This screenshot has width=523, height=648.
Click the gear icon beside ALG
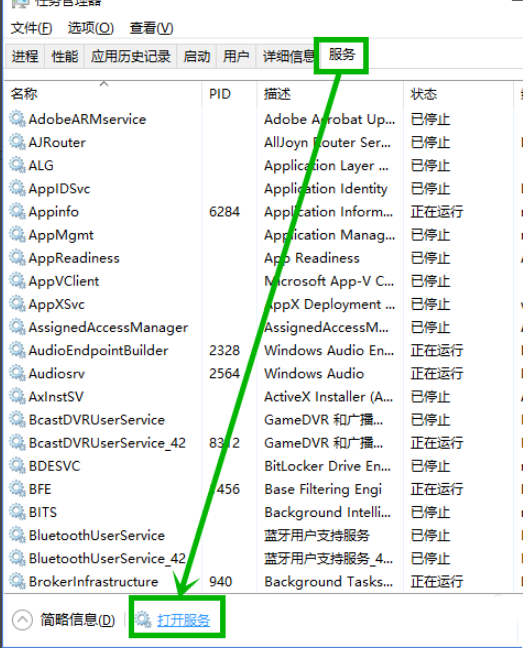click(x=17, y=165)
